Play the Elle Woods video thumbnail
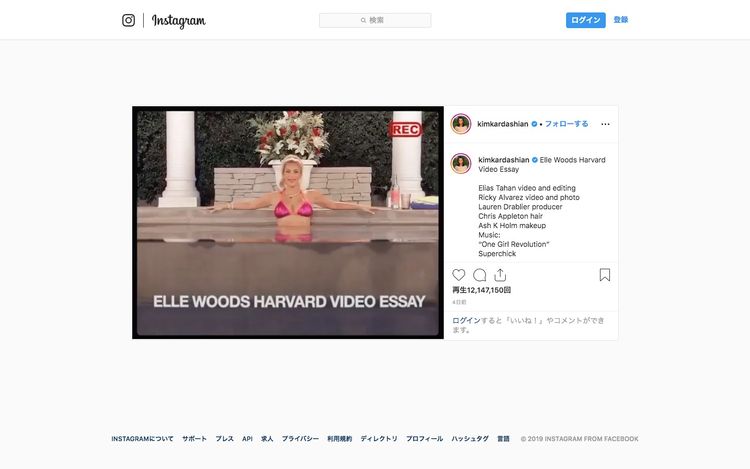This screenshot has width=750, height=469. 288,222
